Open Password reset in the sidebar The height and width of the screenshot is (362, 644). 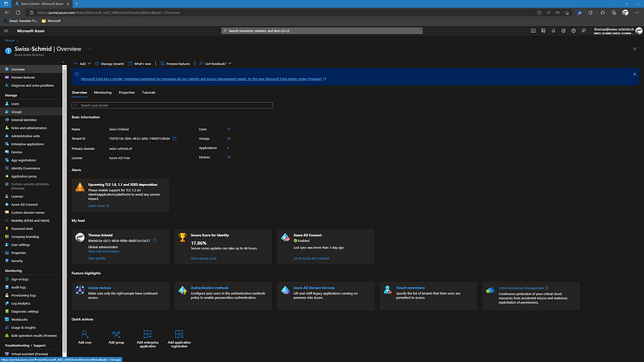pos(22,229)
